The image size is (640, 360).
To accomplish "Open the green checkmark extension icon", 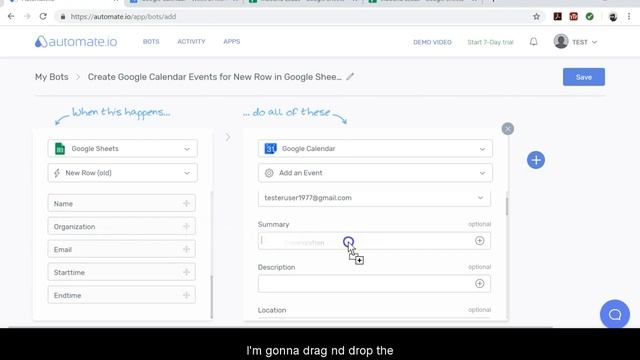I will [589, 17].
